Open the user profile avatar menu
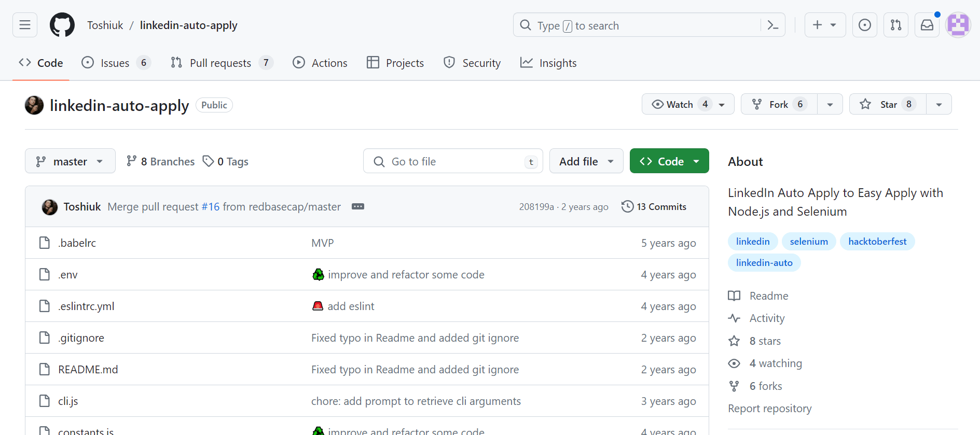This screenshot has width=980, height=435. 958,25
